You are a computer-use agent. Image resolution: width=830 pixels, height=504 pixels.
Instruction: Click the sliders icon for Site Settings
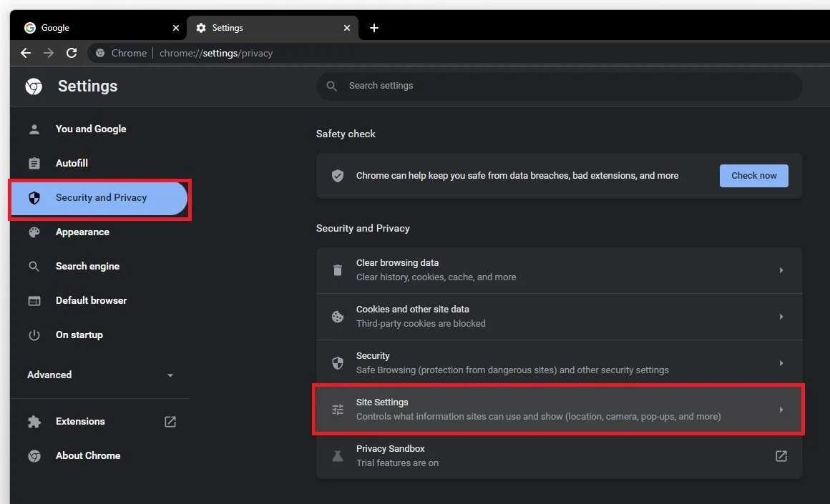pyautogui.click(x=338, y=410)
